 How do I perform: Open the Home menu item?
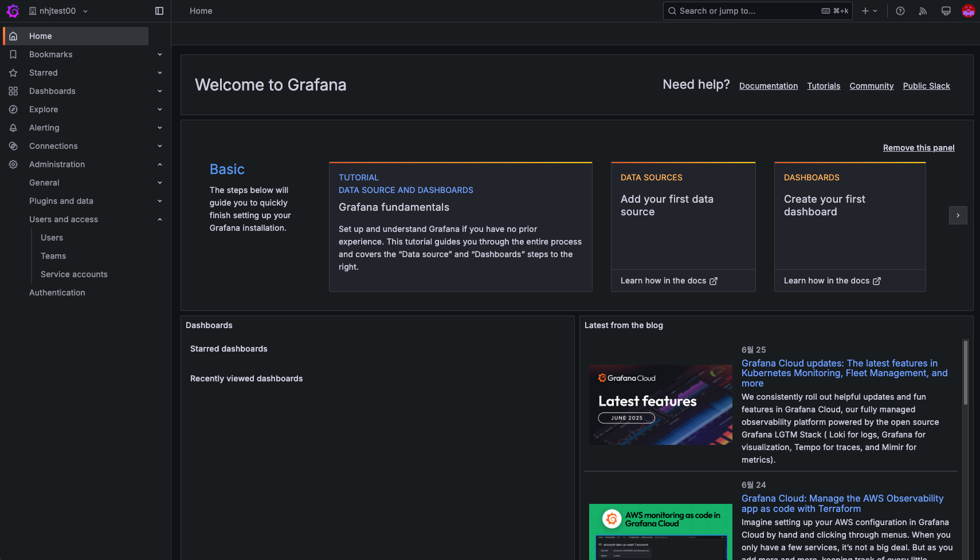point(76,36)
